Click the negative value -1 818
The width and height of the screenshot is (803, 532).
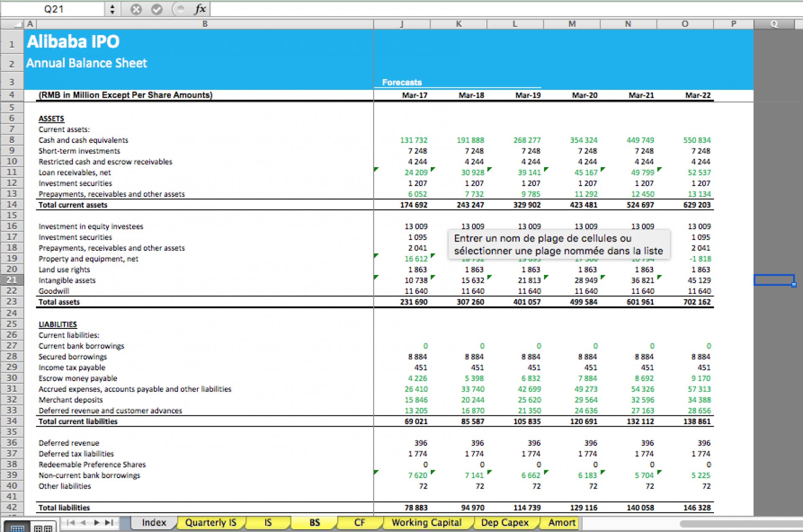pos(700,259)
